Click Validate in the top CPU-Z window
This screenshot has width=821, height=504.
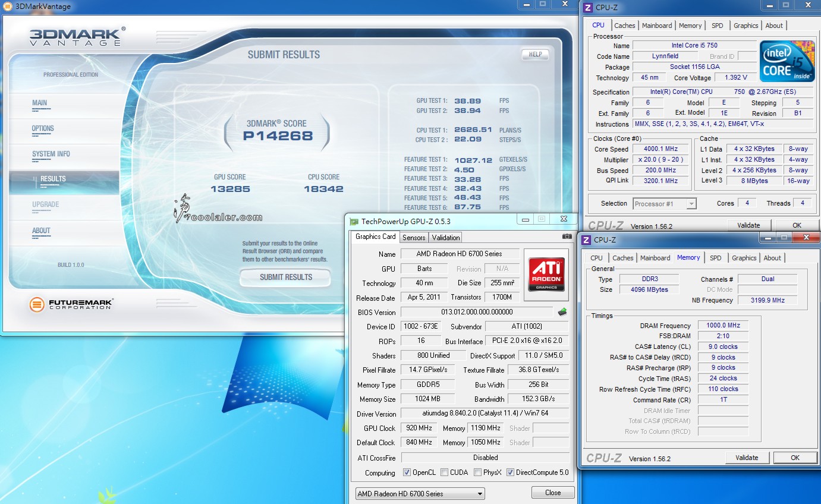point(748,225)
